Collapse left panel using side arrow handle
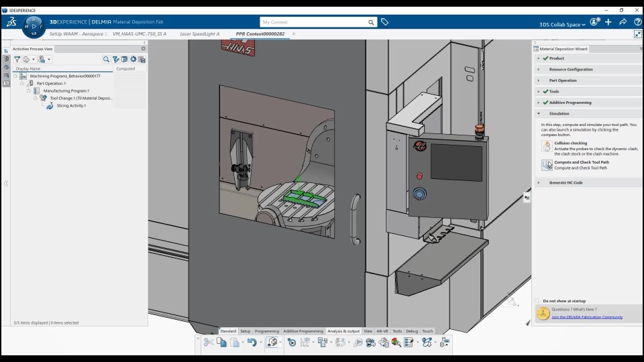644x362 pixels. pos(6,184)
